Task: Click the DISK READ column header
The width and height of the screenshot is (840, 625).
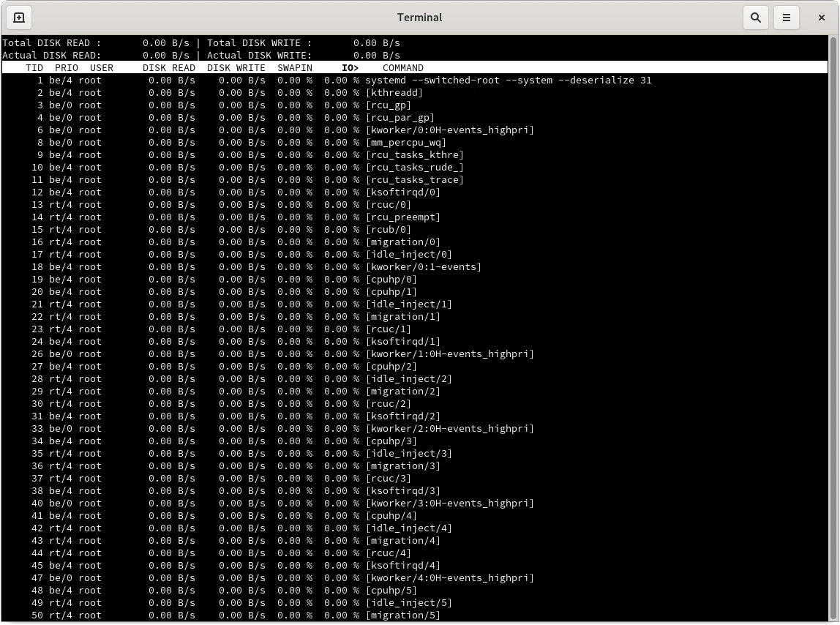Action: coord(169,68)
